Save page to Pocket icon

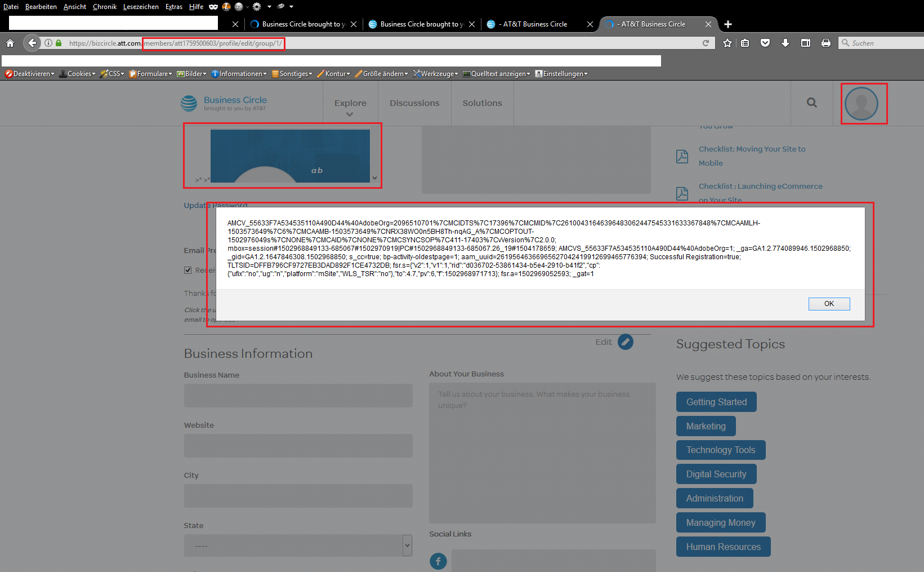coord(765,43)
